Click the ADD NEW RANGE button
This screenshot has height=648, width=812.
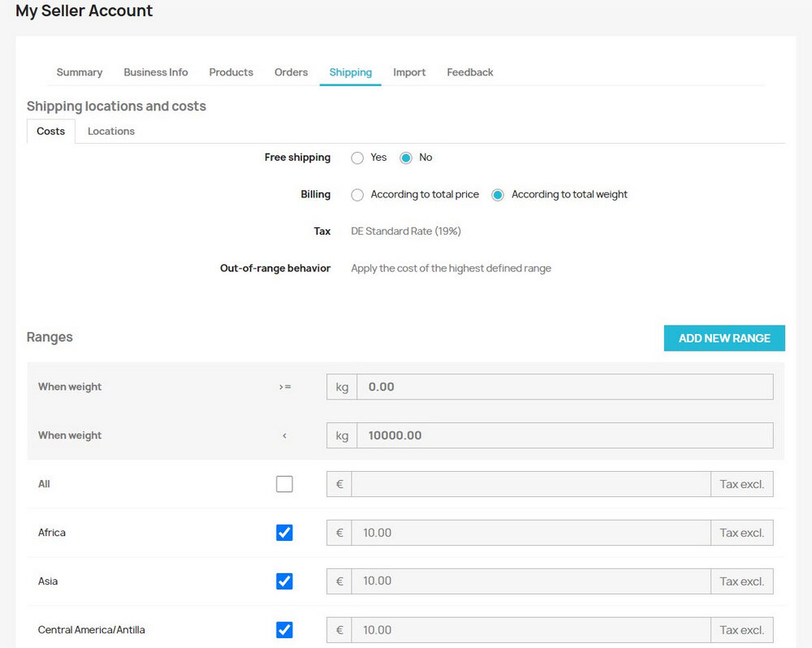[724, 339]
